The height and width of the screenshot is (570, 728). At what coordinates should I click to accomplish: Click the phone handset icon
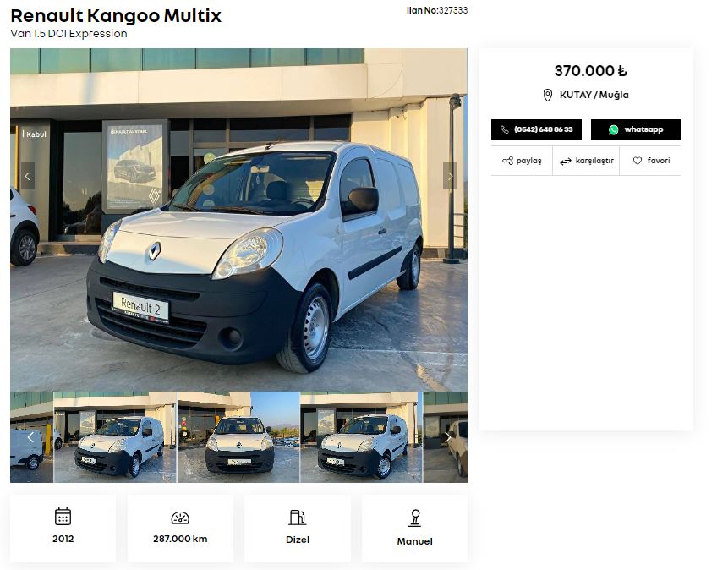pos(505,129)
